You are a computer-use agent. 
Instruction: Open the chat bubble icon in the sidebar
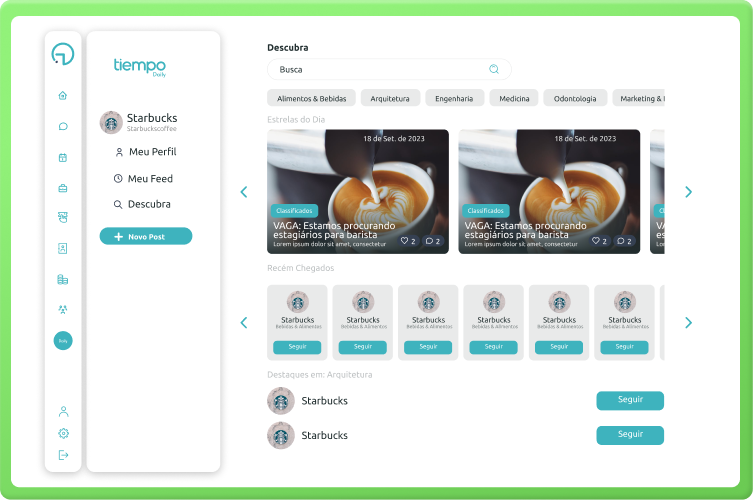pos(63,127)
